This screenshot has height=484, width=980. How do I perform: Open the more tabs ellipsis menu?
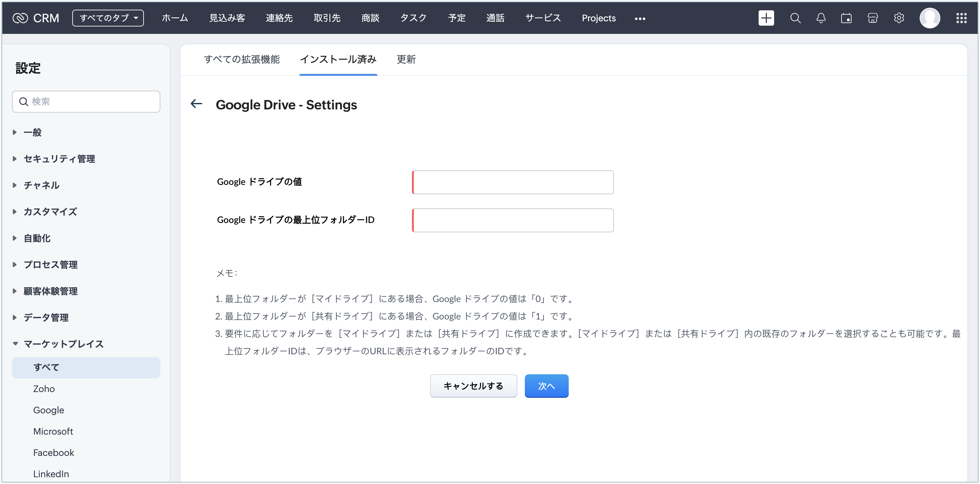[x=640, y=18]
